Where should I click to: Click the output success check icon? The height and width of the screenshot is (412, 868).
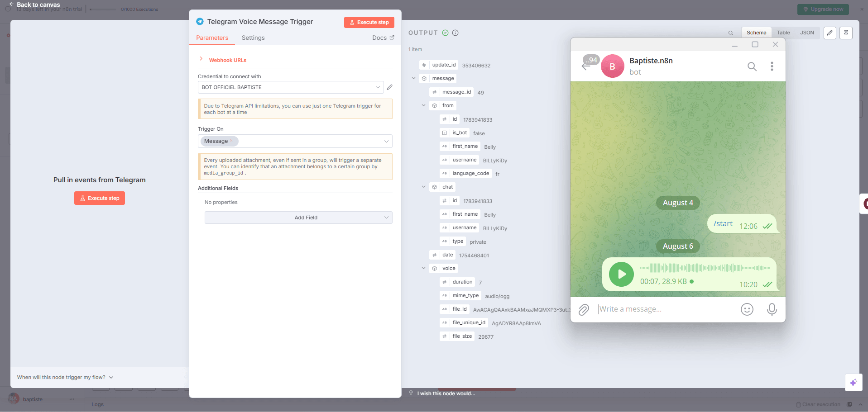445,33
